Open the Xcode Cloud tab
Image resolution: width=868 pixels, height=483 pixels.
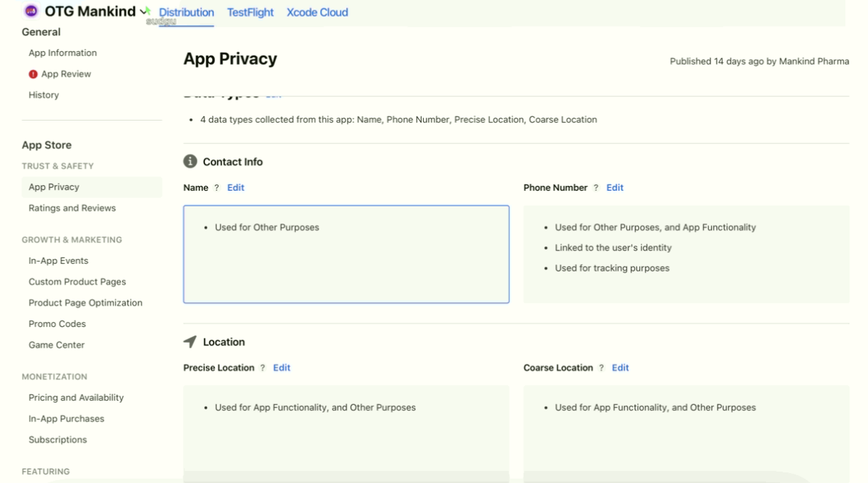click(x=317, y=13)
